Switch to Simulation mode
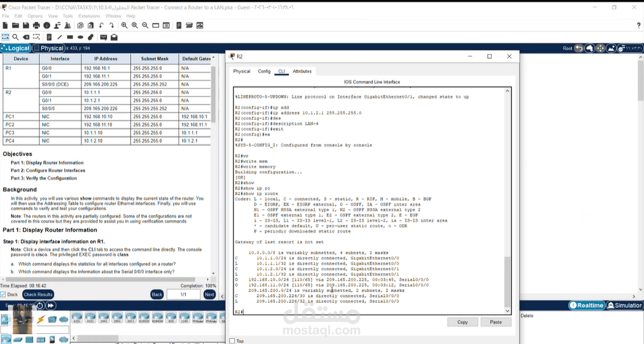The image size is (644, 344). (x=625, y=305)
